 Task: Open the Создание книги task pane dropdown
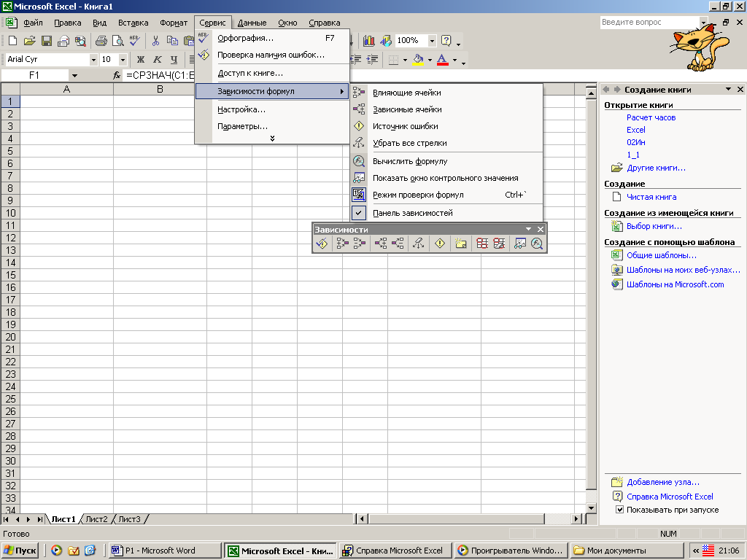point(728,89)
